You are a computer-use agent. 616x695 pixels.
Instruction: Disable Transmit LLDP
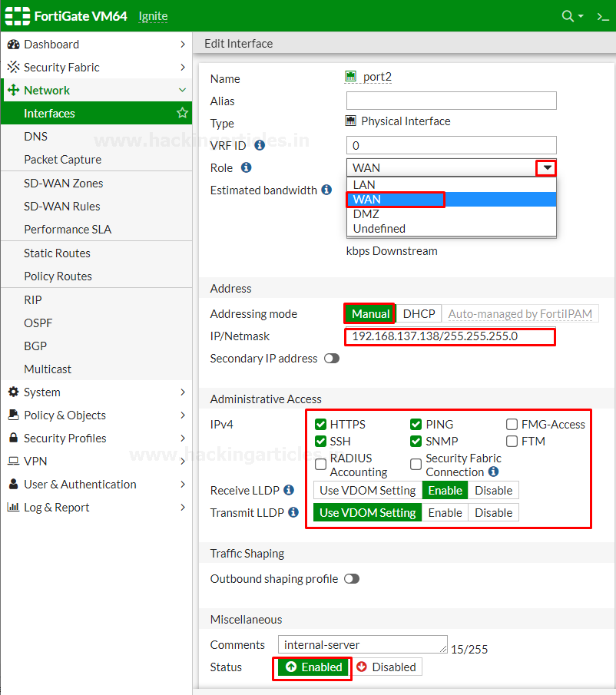(493, 512)
